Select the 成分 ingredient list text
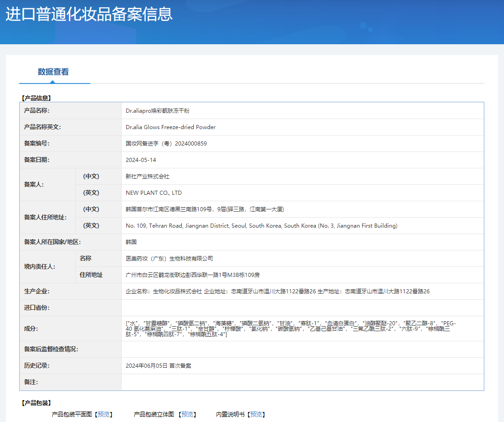The image size is (504, 422). 290,328
